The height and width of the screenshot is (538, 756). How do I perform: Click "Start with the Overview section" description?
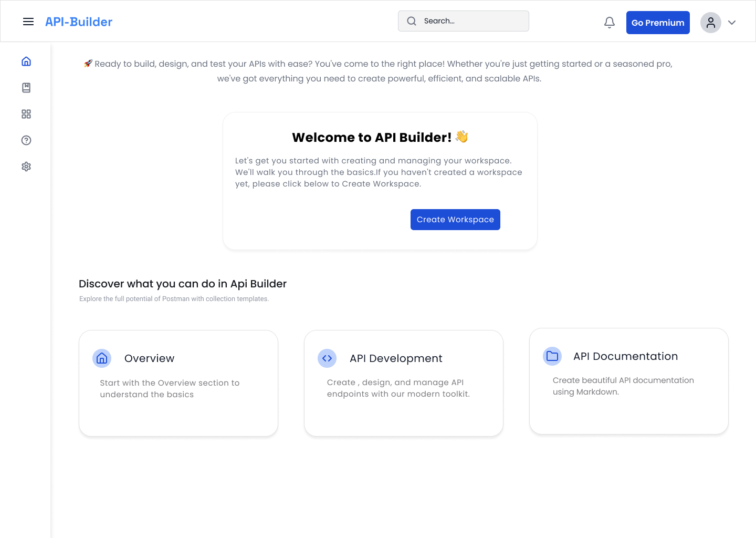(x=170, y=389)
